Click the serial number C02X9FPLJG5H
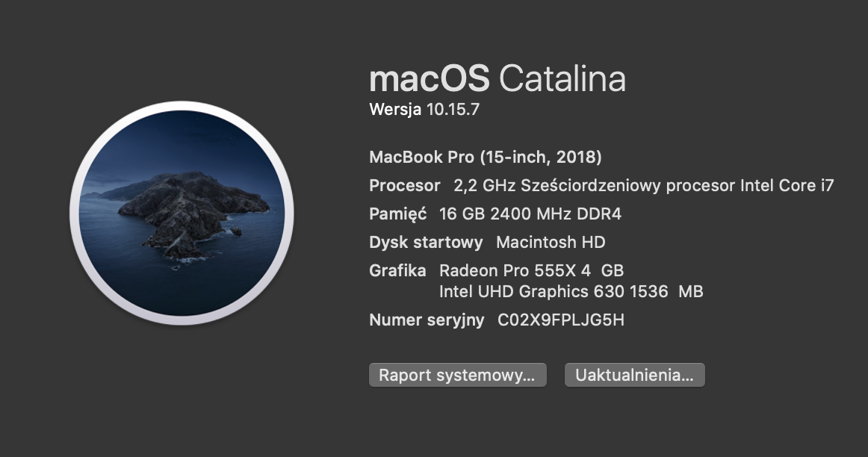 561,320
